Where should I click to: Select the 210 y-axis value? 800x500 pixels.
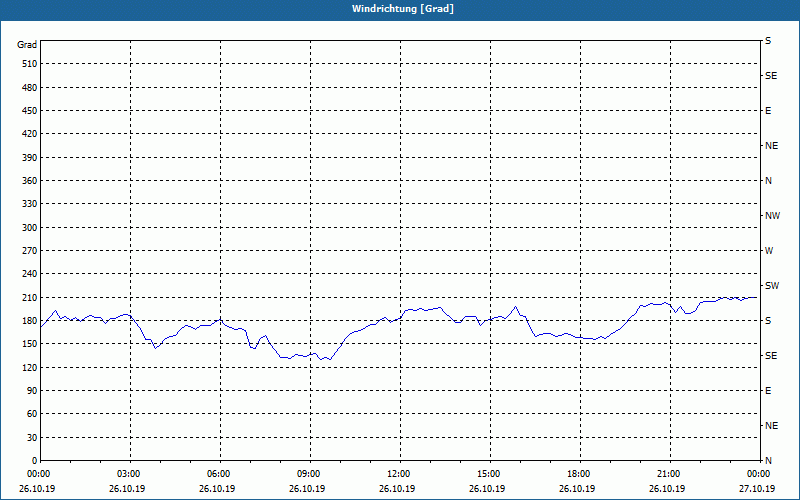point(30,297)
